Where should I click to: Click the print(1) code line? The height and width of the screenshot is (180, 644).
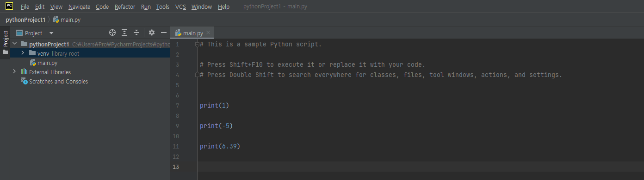pos(215,105)
